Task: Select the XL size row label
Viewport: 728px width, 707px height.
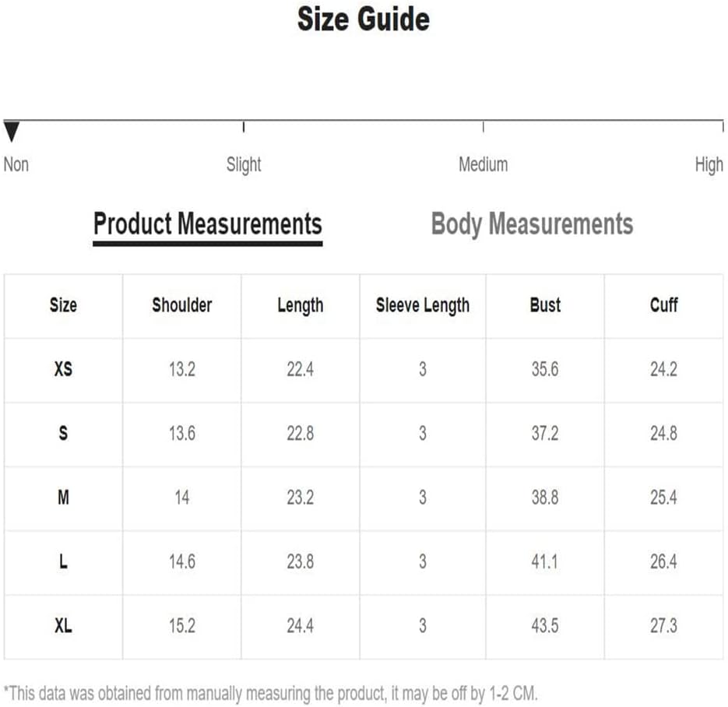Action: point(63,626)
